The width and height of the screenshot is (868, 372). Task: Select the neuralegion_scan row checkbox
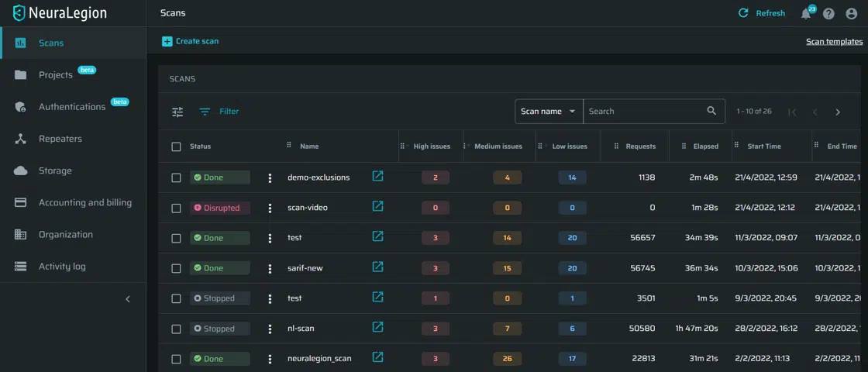pyautogui.click(x=176, y=359)
